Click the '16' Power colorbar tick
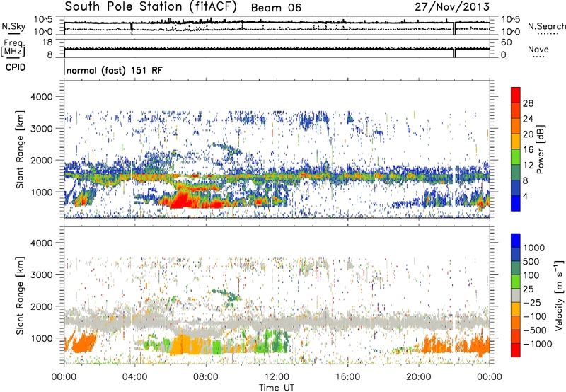The image size is (566, 392). click(528, 150)
